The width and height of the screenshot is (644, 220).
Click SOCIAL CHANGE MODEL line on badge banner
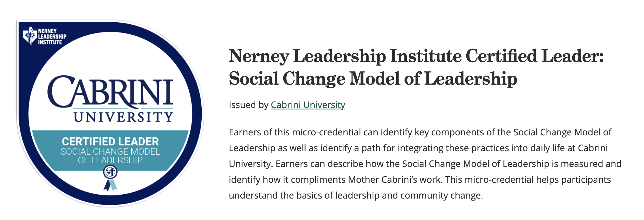(110, 152)
